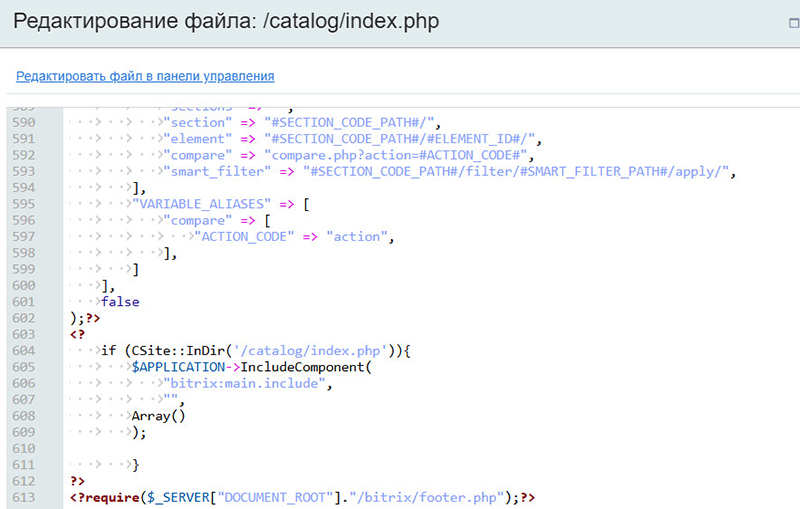Place cursor on "section" key in code
The image size is (800, 509).
(x=198, y=122)
